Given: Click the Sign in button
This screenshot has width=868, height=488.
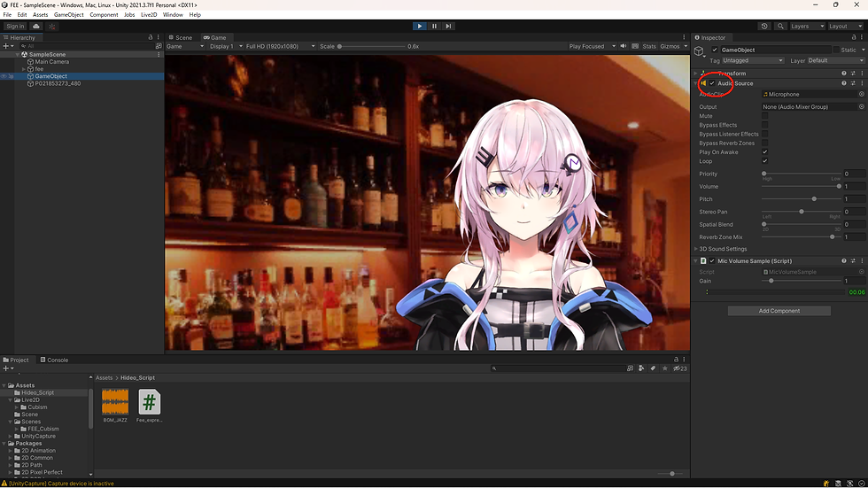Looking at the screenshot, I should (15, 26).
